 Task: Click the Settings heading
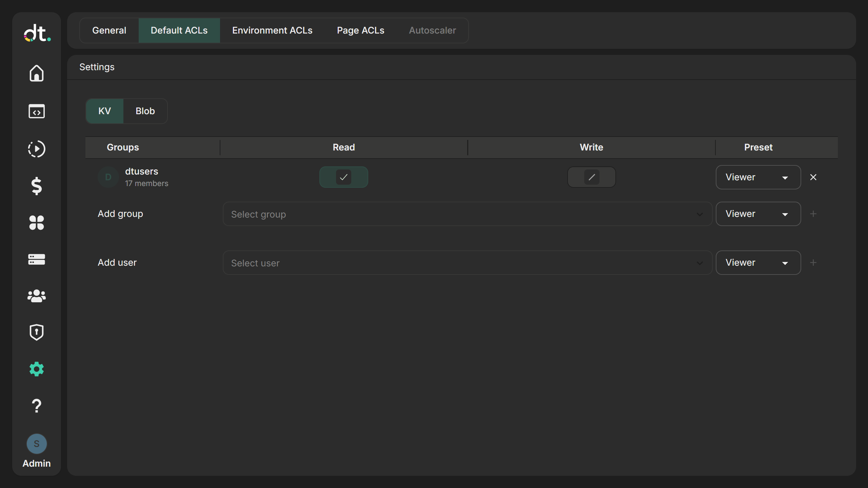click(x=97, y=67)
